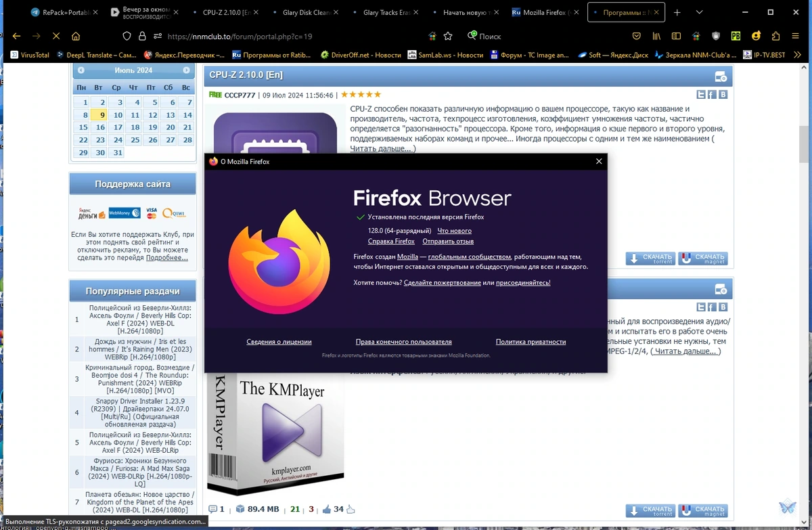This screenshot has height=530, width=812.
Task: Open Что нового link in About dialog
Action: coord(455,231)
